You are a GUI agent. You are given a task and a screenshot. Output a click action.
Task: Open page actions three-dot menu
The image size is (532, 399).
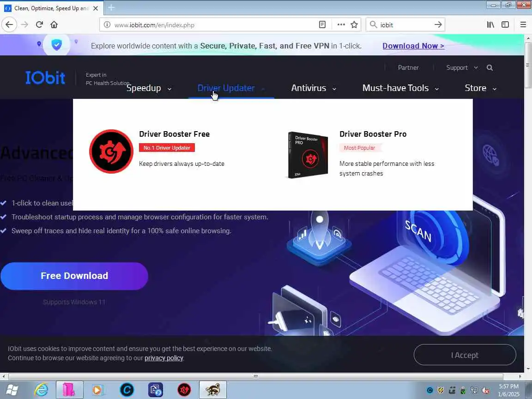(341, 25)
